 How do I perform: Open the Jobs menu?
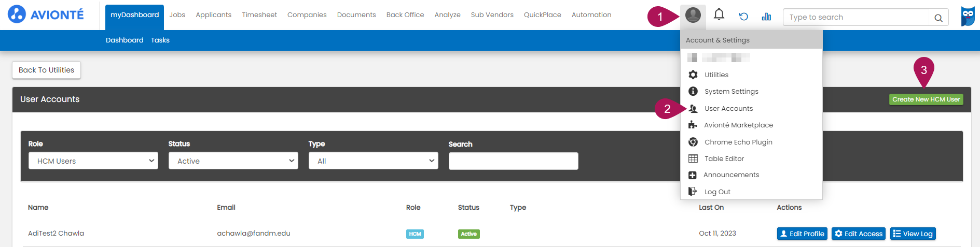(177, 15)
